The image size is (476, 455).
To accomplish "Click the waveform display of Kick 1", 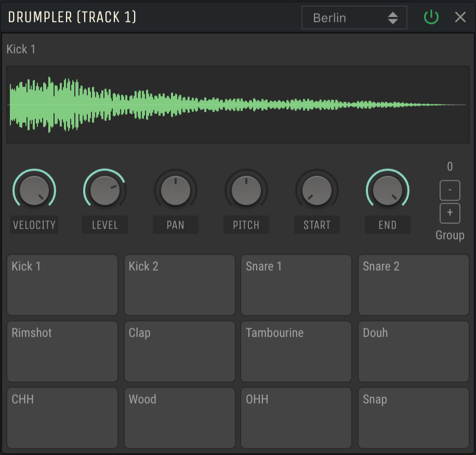I will [237, 103].
